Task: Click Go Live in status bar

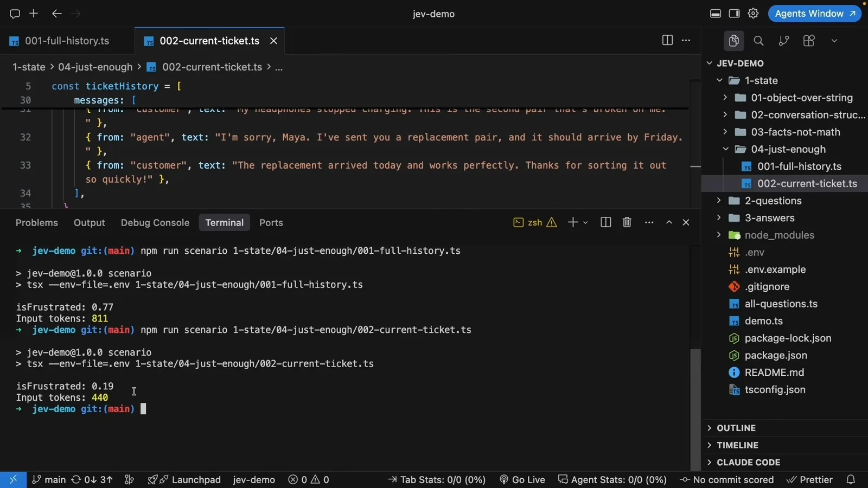Action: (x=522, y=479)
